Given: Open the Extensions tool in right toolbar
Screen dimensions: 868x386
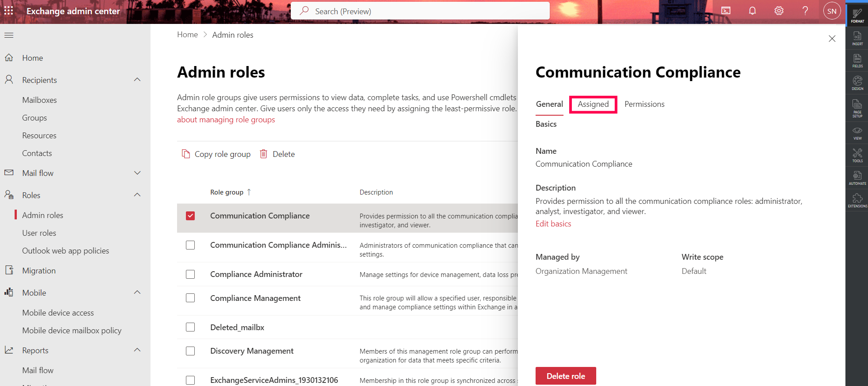Looking at the screenshot, I should pyautogui.click(x=857, y=201).
